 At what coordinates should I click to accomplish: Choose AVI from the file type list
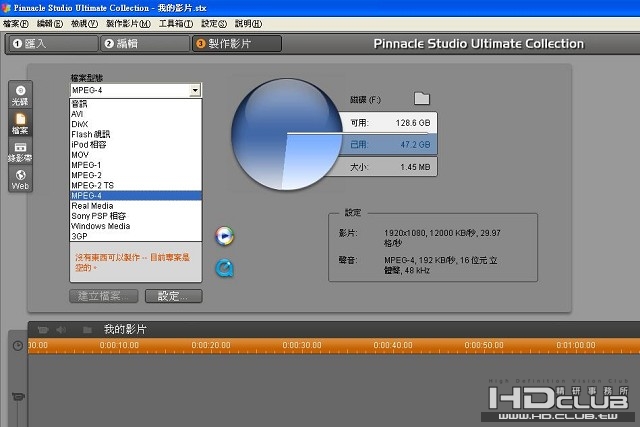coord(136,114)
